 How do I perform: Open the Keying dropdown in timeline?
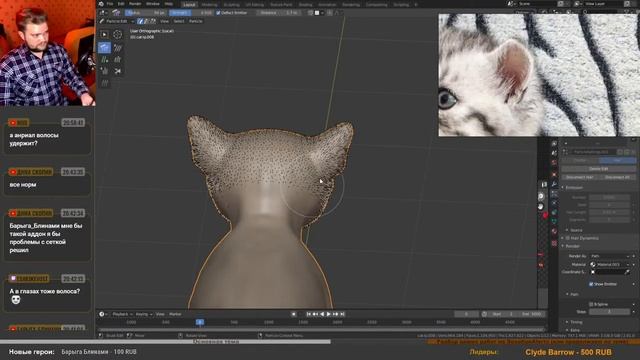click(144, 314)
